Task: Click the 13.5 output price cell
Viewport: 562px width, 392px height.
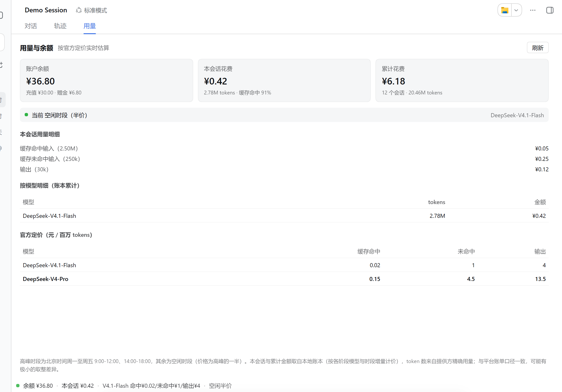Action: [540, 279]
